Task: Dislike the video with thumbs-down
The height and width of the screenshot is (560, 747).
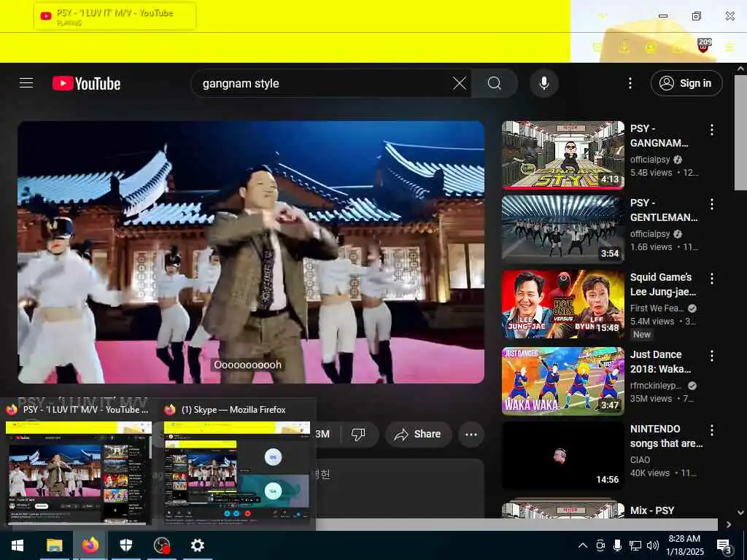Action: [358, 434]
